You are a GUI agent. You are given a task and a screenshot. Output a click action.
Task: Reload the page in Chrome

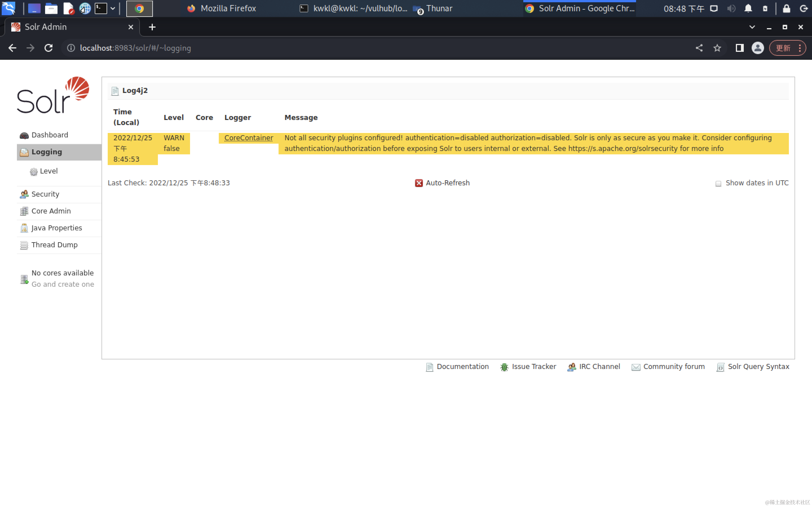tap(49, 48)
